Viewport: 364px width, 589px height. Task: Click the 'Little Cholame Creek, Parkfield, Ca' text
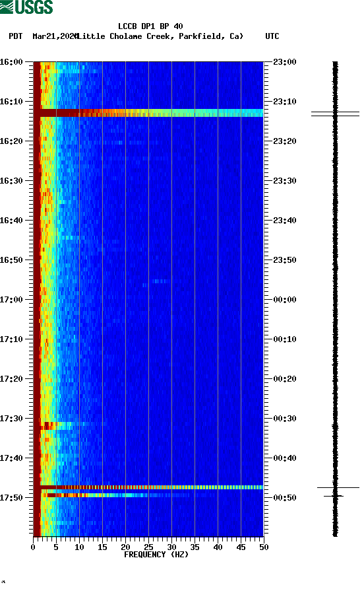160,36
